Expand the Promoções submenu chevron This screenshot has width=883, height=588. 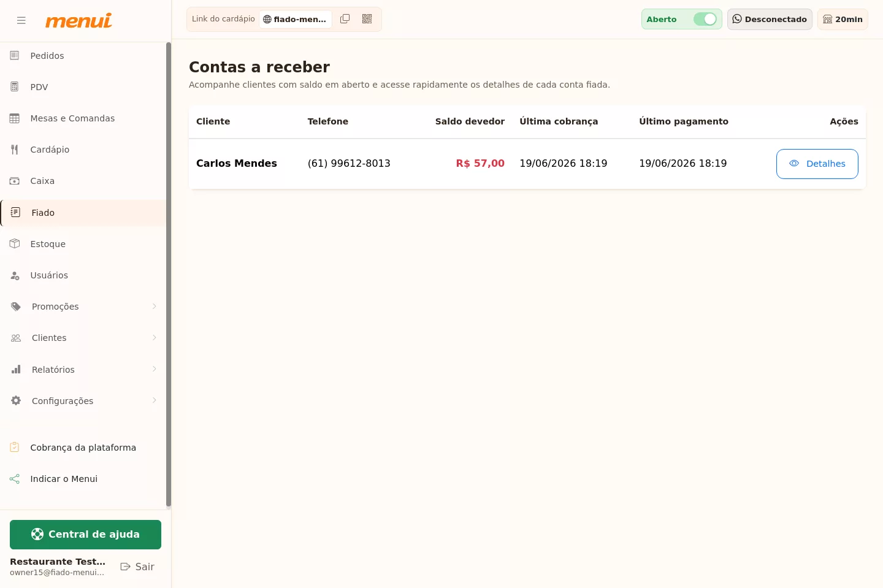pyautogui.click(x=154, y=306)
